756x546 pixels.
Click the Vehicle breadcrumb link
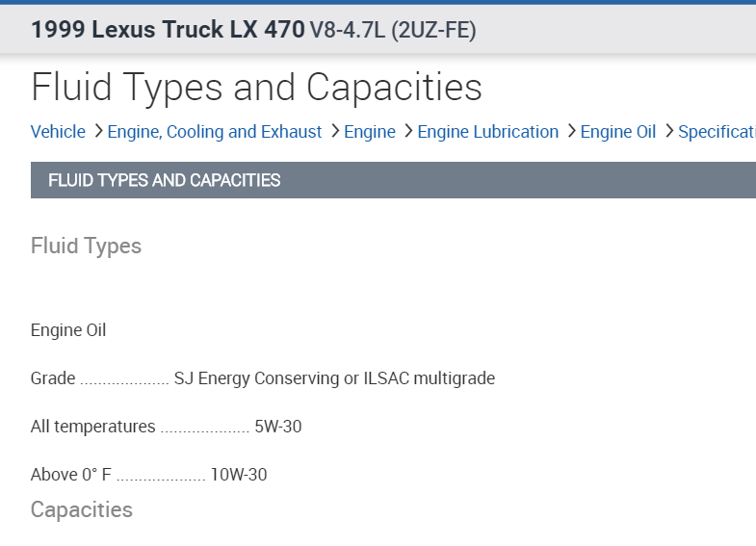[x=58, y=132]
